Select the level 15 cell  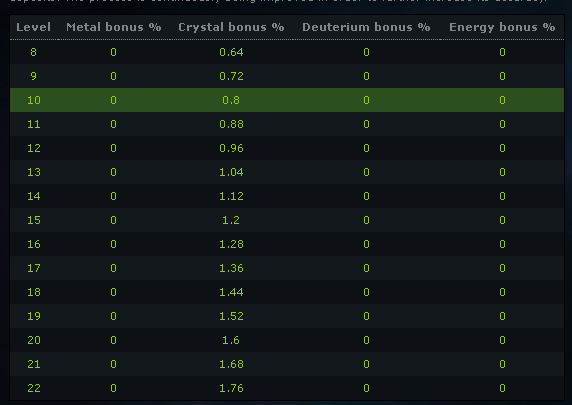click(34, 220)
